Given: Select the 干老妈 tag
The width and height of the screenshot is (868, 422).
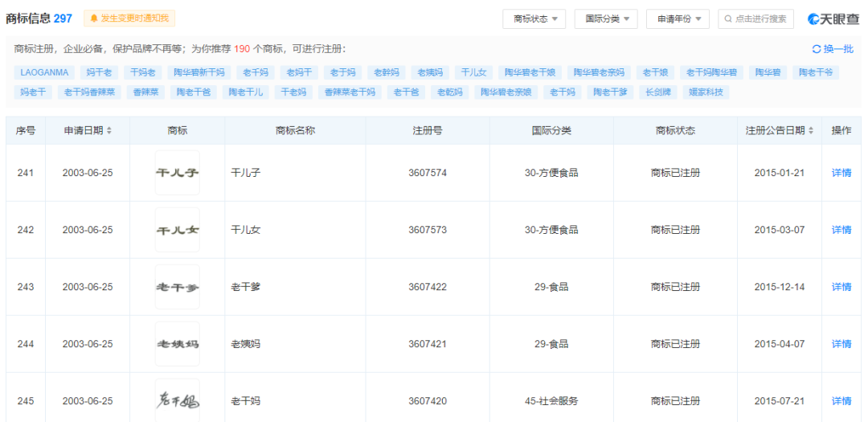Looking at the screenshot, I should pos(293,92).
